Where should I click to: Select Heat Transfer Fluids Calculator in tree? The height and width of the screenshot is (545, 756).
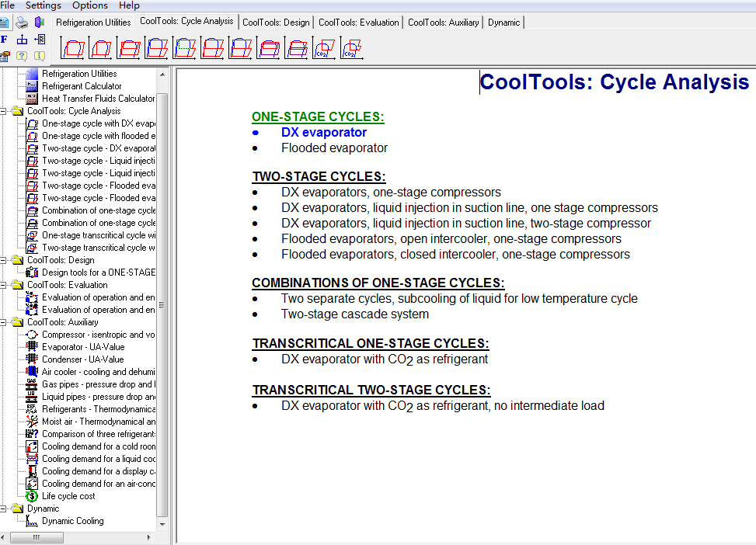(99, 99)
